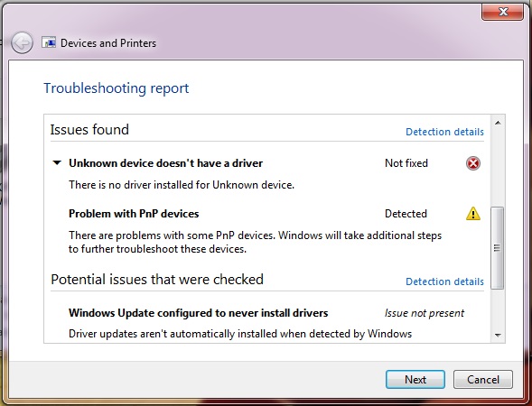Click the Cancel button
The width and height of the screenshot is (532, 406).
(483, 379)
